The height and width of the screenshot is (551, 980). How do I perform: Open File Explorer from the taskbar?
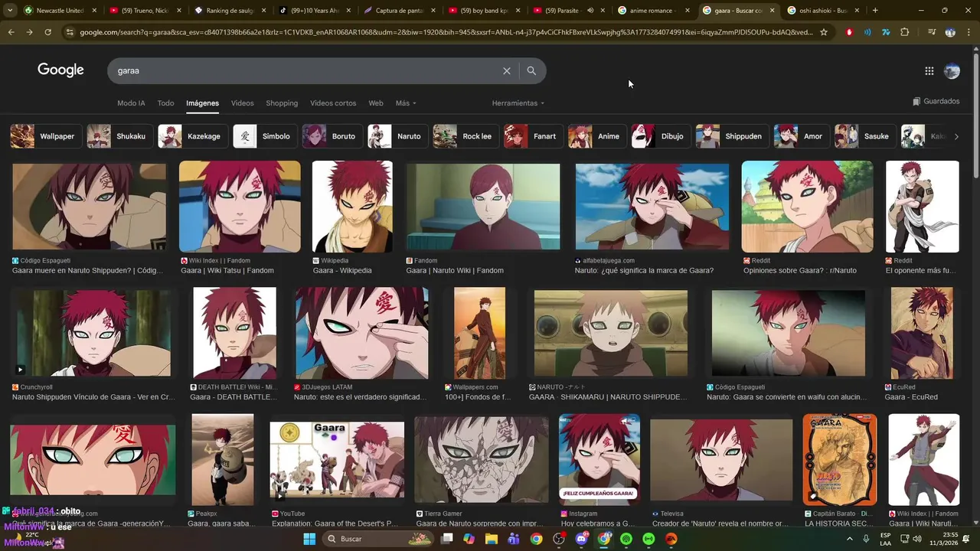click(492, 539)
